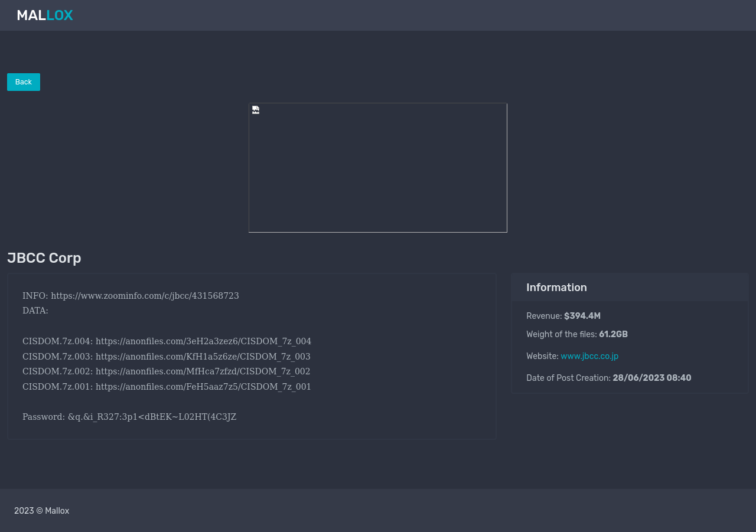The image size is (756, 532).
Task: Click the Back button
Action: [x=24, y=82]
